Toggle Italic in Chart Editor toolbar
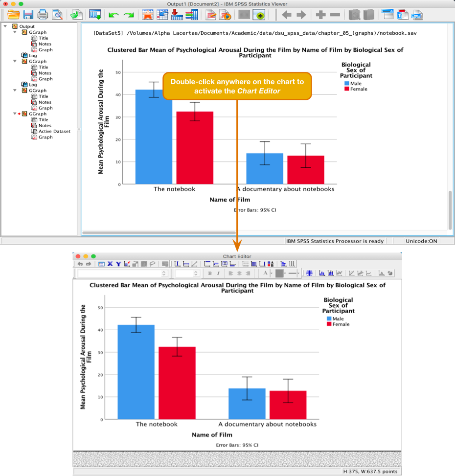This screenshot has width=455, height=476. (218, 273)
